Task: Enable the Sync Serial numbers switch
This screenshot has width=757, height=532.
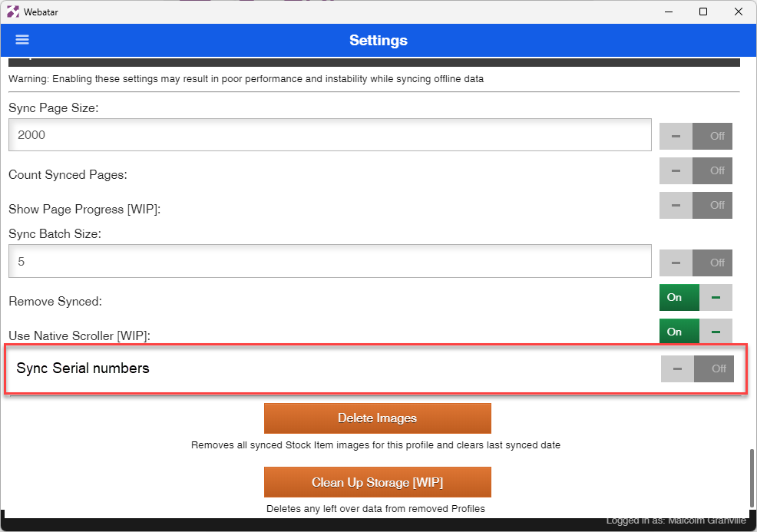Action: 697,368
